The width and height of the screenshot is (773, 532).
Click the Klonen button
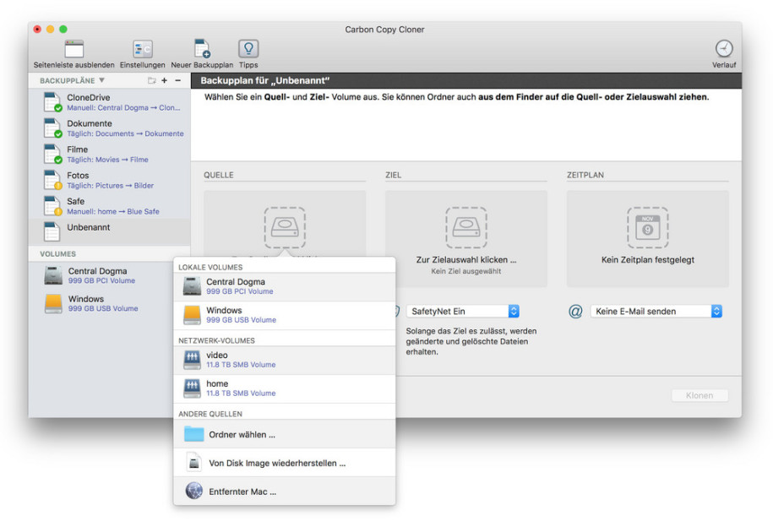coord(699,395)
